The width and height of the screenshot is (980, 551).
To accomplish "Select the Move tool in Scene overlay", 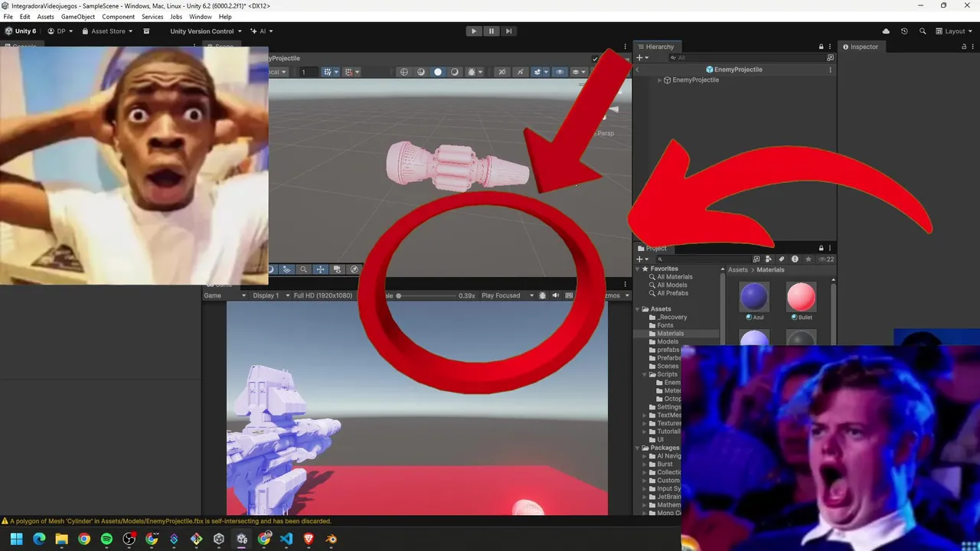I will 320,269.
